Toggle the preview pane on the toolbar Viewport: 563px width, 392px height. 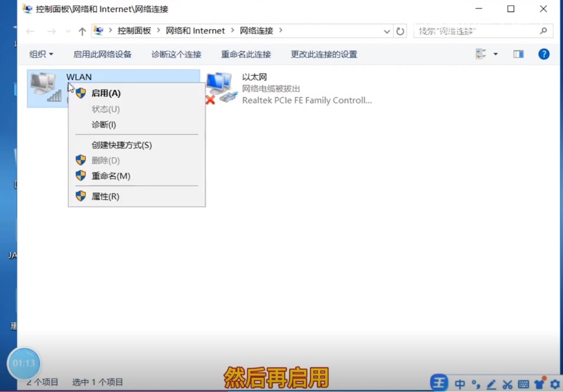click(x=518, y=54)
